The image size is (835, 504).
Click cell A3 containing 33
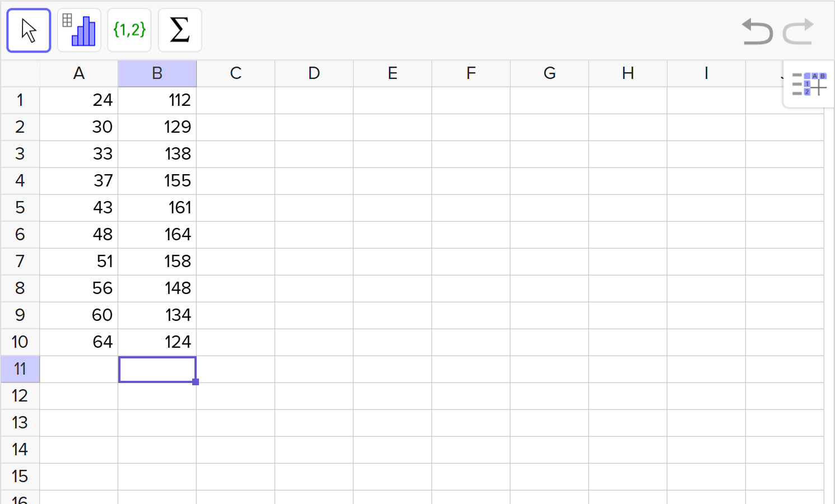79,154
